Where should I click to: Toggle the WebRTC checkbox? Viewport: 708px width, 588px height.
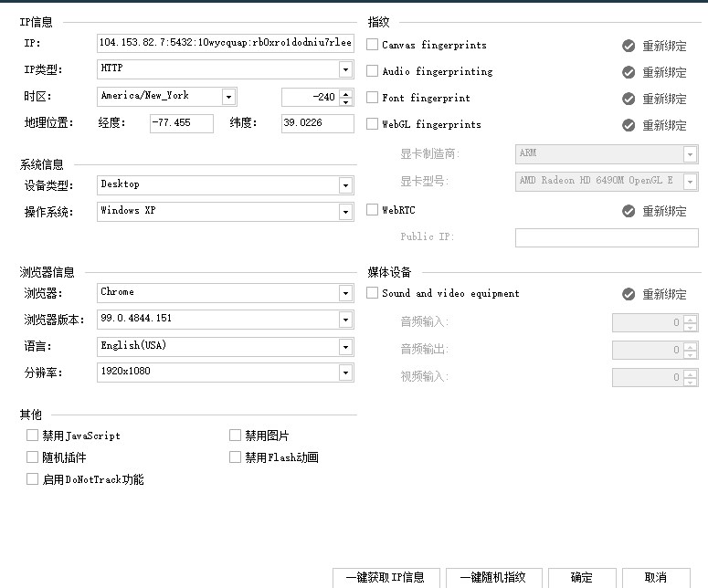point(372,209)
